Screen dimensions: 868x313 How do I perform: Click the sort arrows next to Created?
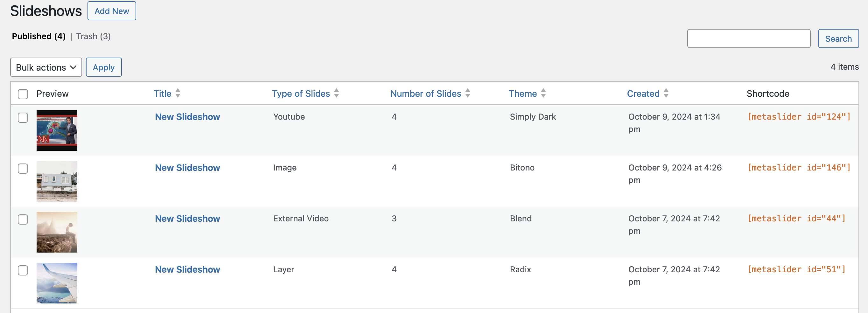point(666,93)
